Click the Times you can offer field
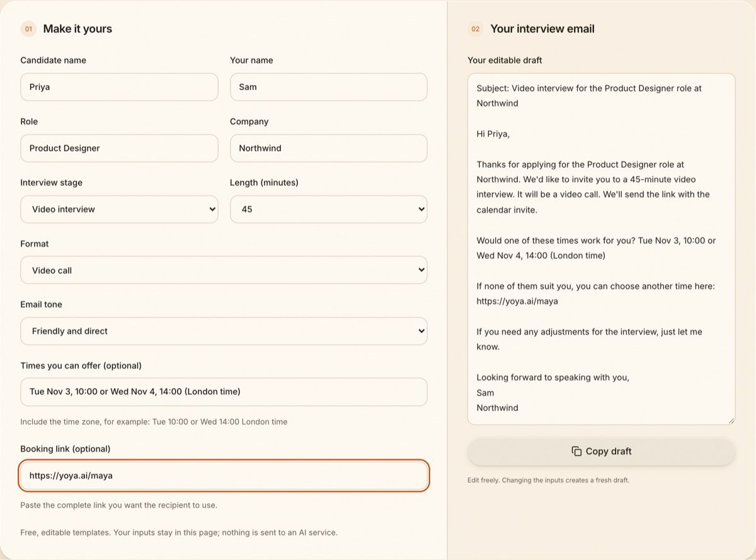The height and width of the screenshot is (560, 756). click(224, 392)
